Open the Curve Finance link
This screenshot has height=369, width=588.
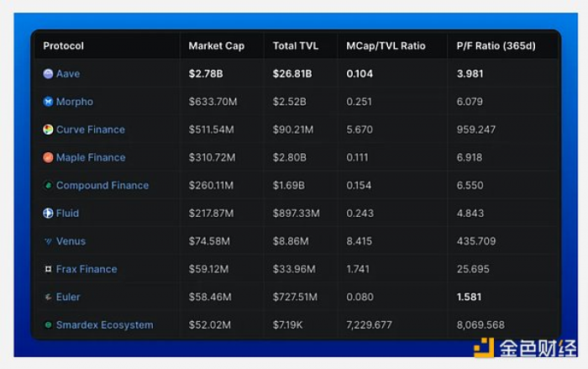(x=91, y=129)
